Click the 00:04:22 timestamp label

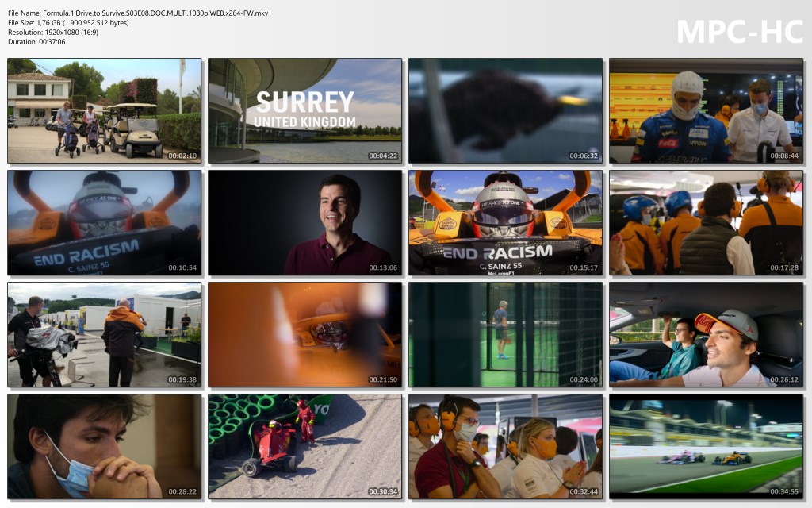[x=383, y=156]
